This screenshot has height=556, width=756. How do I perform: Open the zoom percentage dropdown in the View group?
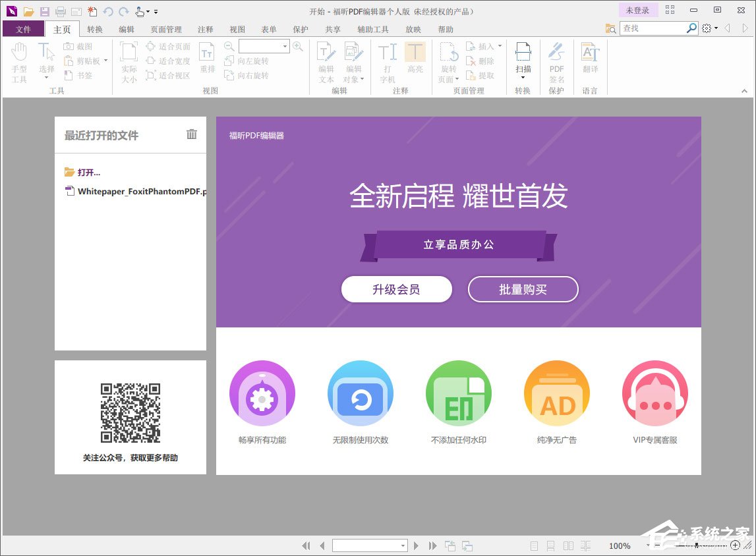(286, 46)
